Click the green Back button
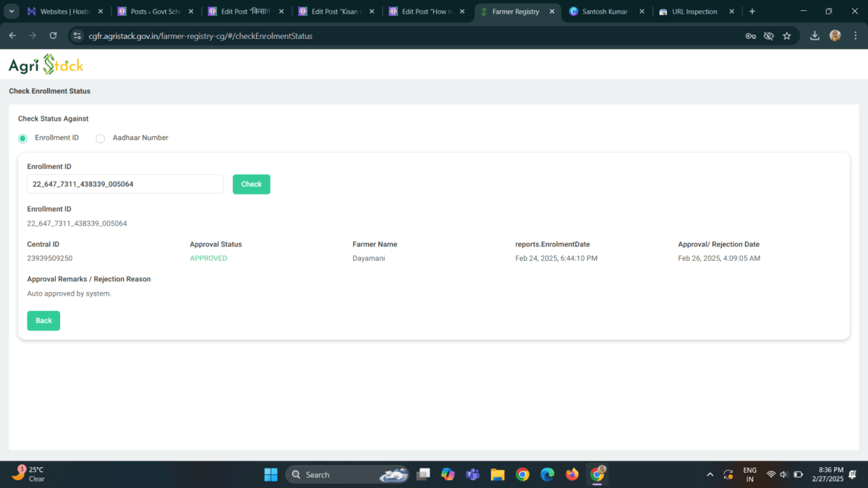This screenshot has height=488, width=868. [43, 320]
